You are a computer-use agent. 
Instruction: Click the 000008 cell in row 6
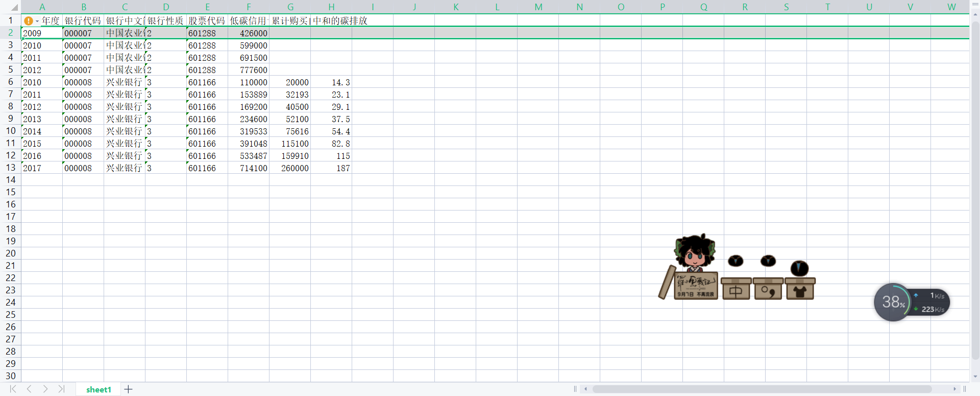point(83,82)
